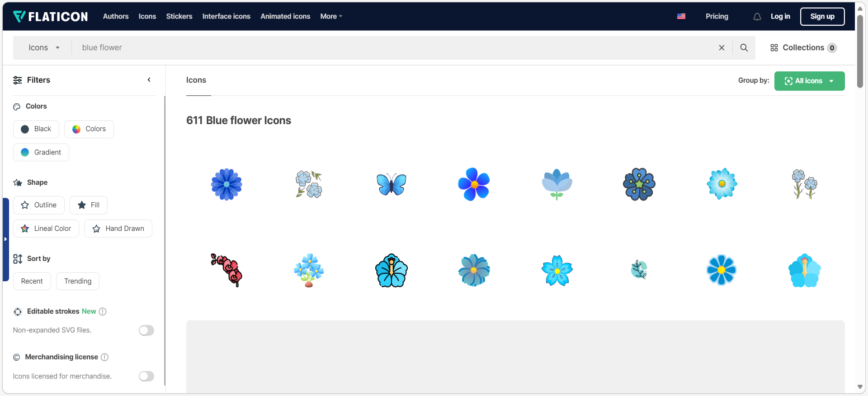868x396 pixels.
Task: Collapse the Filters sidebar panel
Action: (149, 80)
